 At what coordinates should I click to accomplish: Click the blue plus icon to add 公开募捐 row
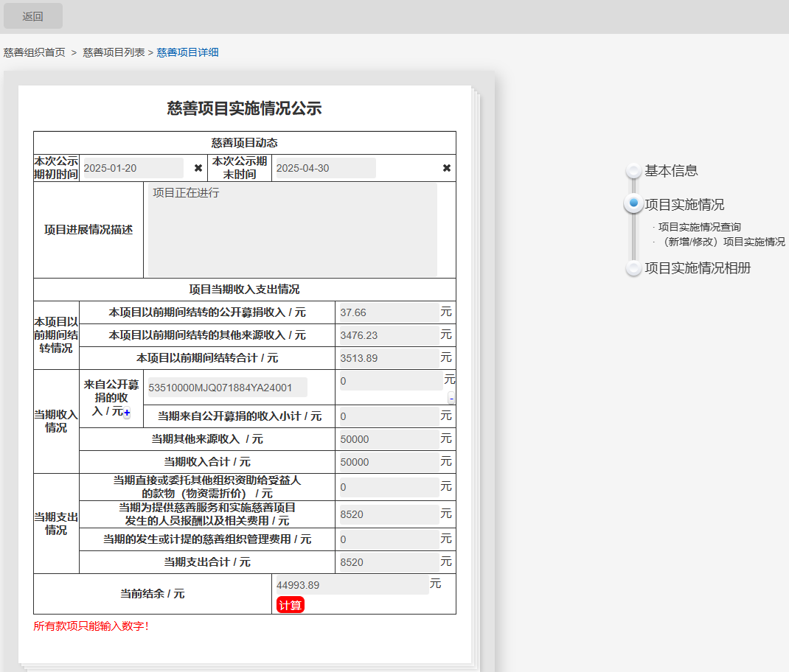[127, 414]
